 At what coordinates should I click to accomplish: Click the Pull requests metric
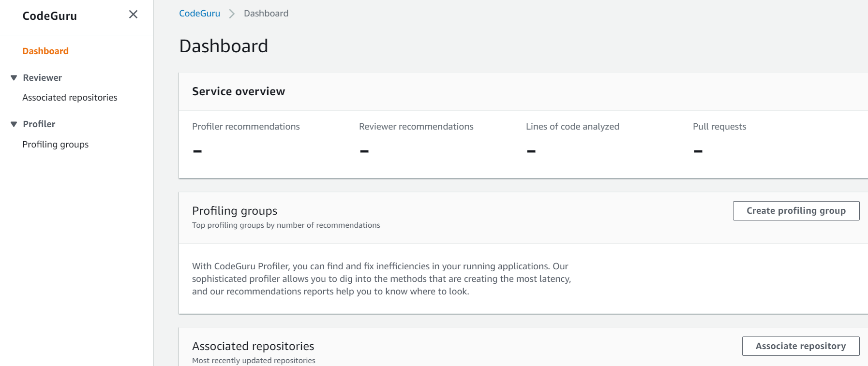(x=719, y=127)
